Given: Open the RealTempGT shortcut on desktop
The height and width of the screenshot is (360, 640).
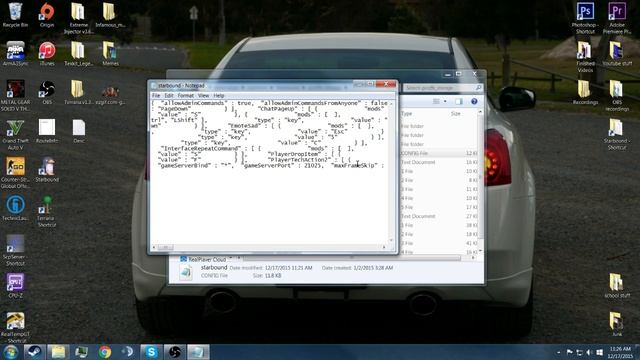Looking at the screenshot, I should click(x=15, y=327).
